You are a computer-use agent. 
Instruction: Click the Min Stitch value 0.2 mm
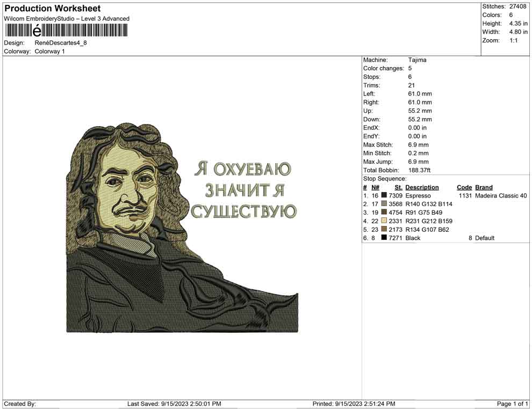coord(418,153)
